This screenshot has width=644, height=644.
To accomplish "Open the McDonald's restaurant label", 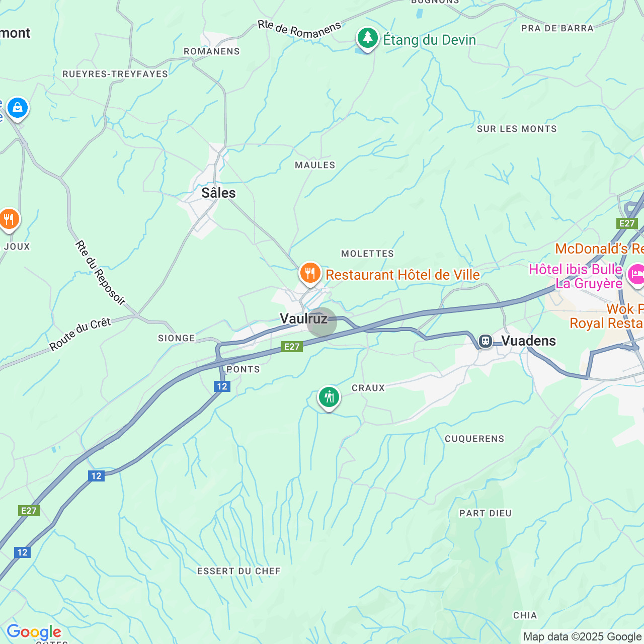I will pos(599,249).
